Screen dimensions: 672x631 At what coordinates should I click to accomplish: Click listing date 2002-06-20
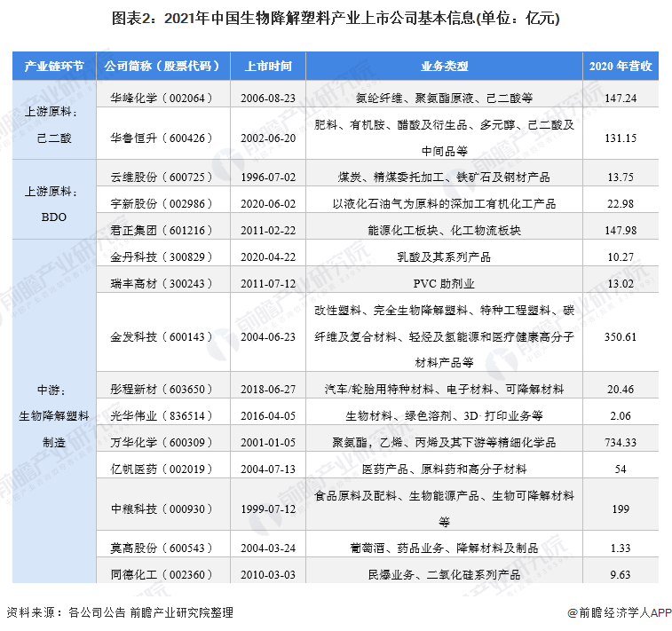[x=268, y=138]
